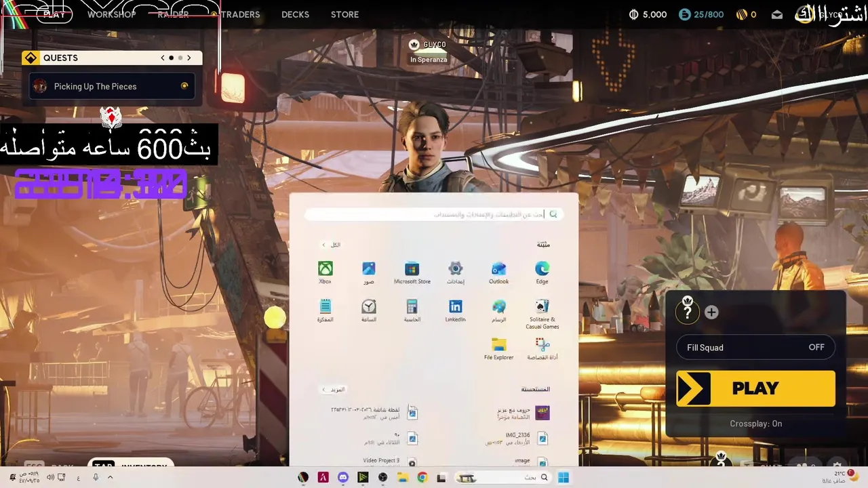The image size is (868, 488).
Task: Click the empty squad slot question mark
Action: click(x=688, y=311)
